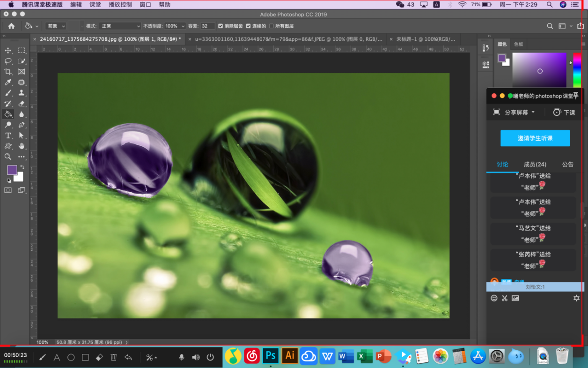
Task: Select the Pen tool
Action: point(22,125)
